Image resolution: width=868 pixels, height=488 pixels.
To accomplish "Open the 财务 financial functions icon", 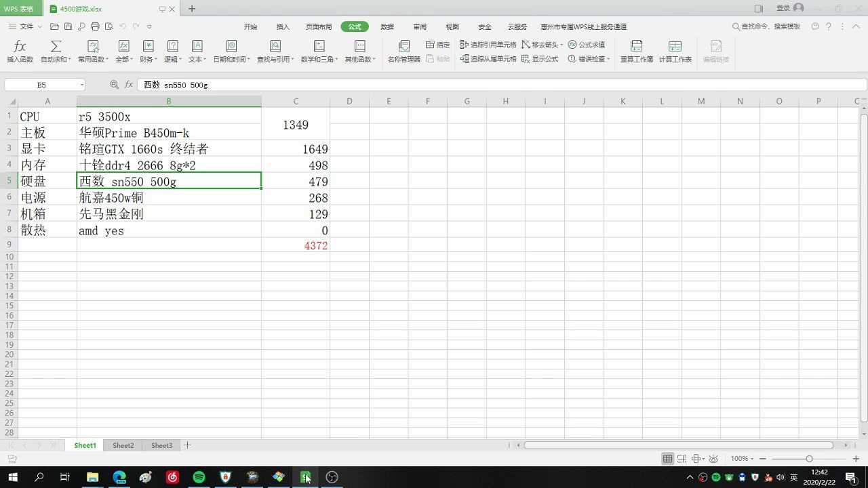I will (148, 46).
